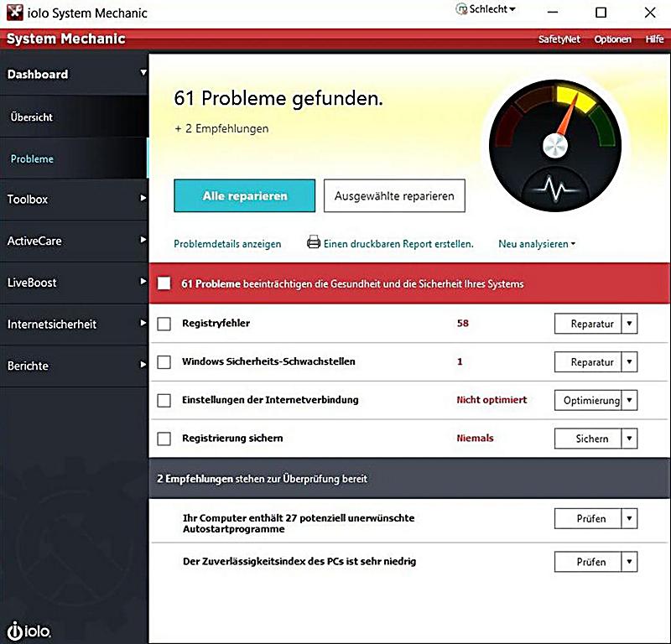Open dropdown arrow for Autostartprogramme Prüfen
Image resolution: width=671 pixels, height=644 pixels.
(629, 518)
